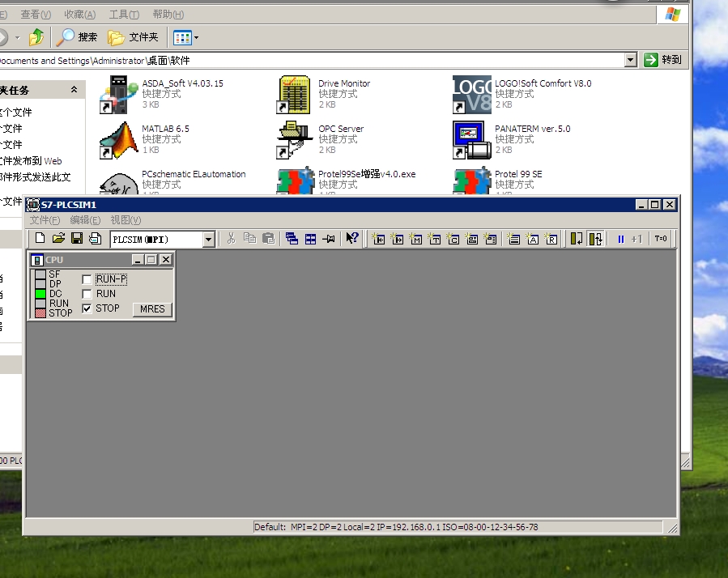The image size is (728, 578).
Task: Insert a timer view (T icon)
Action: click(435, 239)
